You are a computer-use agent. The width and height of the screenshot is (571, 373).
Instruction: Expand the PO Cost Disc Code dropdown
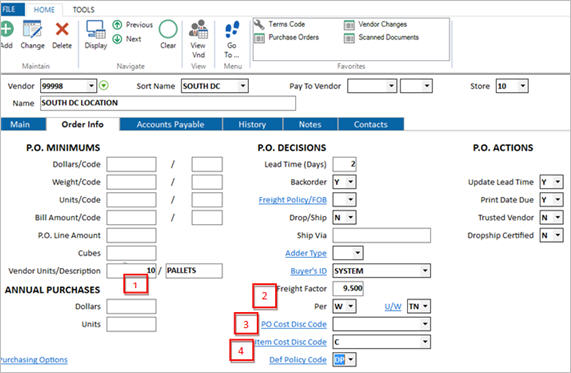click(425, 324)
